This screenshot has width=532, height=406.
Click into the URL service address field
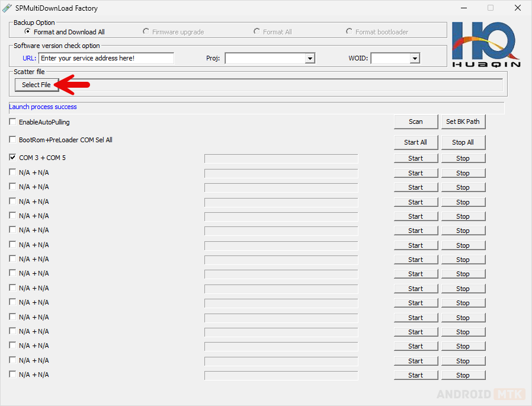coord(106,58)
